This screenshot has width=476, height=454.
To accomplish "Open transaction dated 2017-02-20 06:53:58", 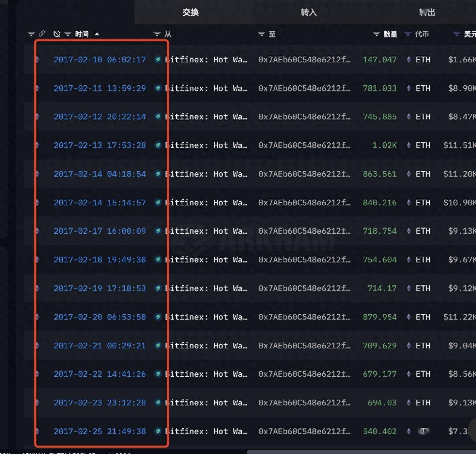I will click(x=100, y=317).
